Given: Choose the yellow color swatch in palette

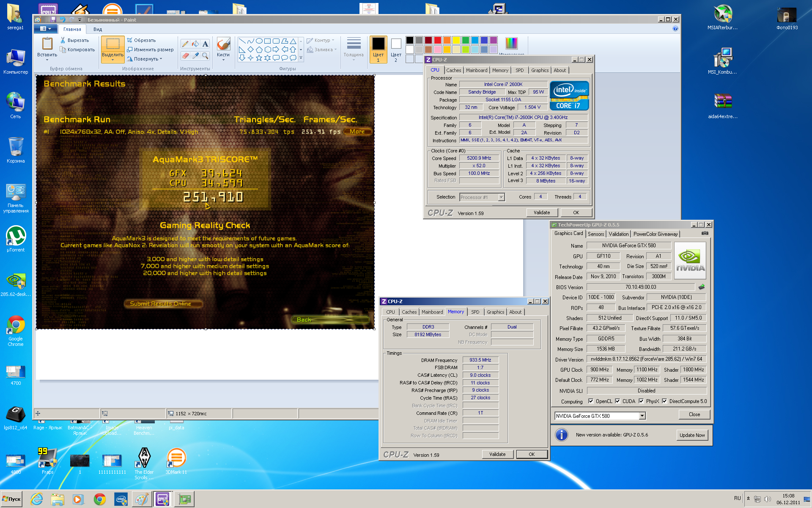Looking at the screenshot, I should [456, 40].
